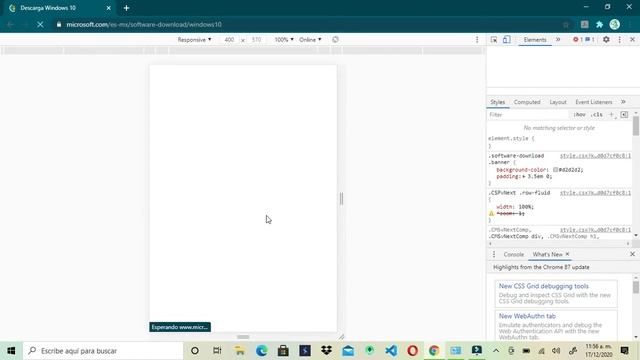Open Opera browser from taskbar
This screenshot has width=640, height=360.
tap(413, 351)
